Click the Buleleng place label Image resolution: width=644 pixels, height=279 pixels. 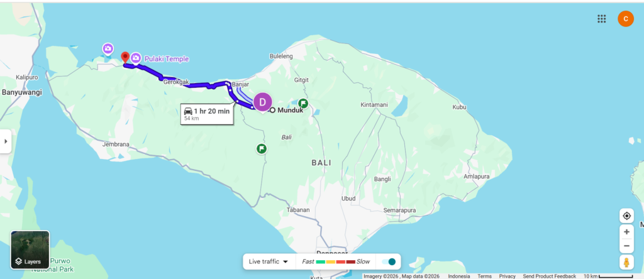[281, 56]
